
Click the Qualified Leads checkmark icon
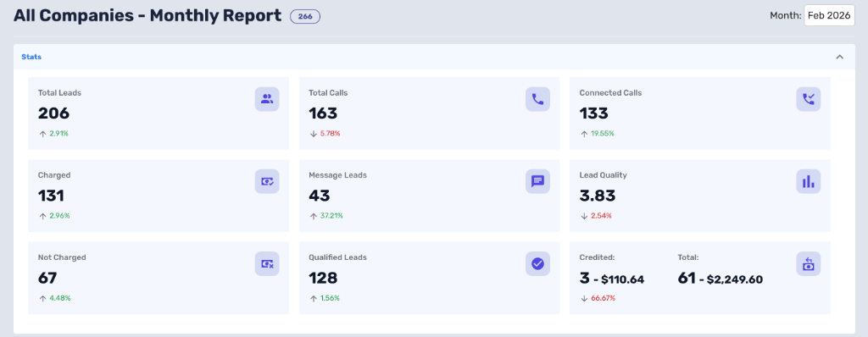click(537, 263)
